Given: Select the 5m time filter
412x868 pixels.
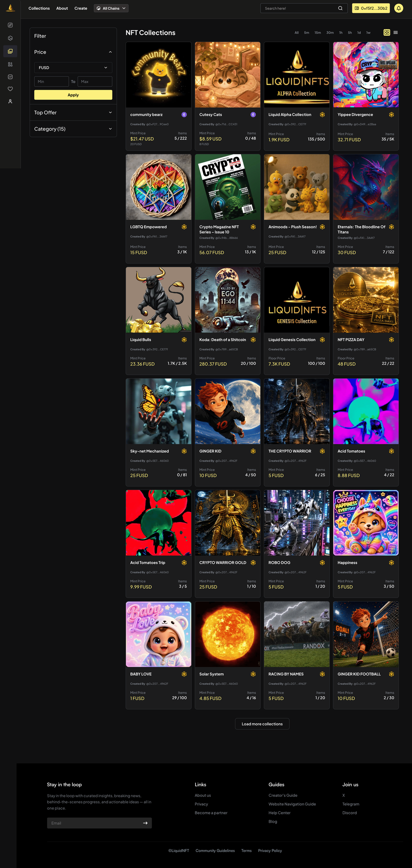Looking at the screenshot, I should tap(307, 33).
